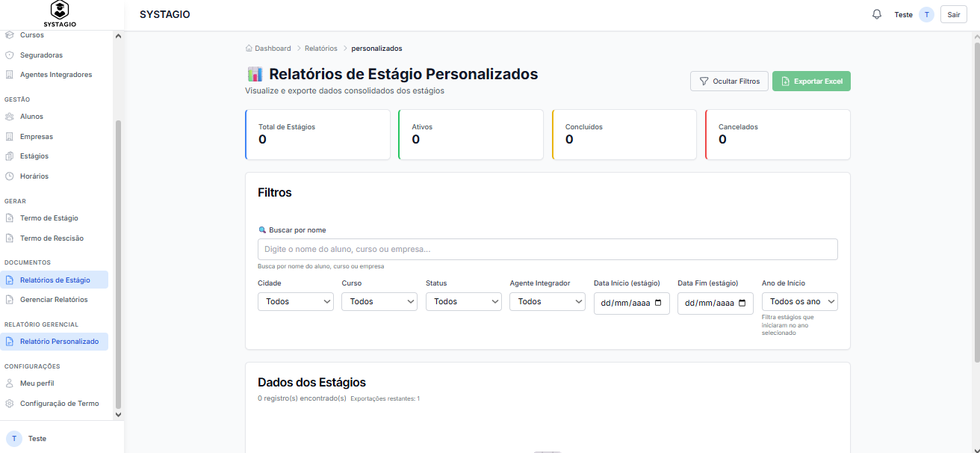The image size is (980, 453).
Task: Open Meu perfil user icon
Action: pyautogui.click(x=10, y=383)
